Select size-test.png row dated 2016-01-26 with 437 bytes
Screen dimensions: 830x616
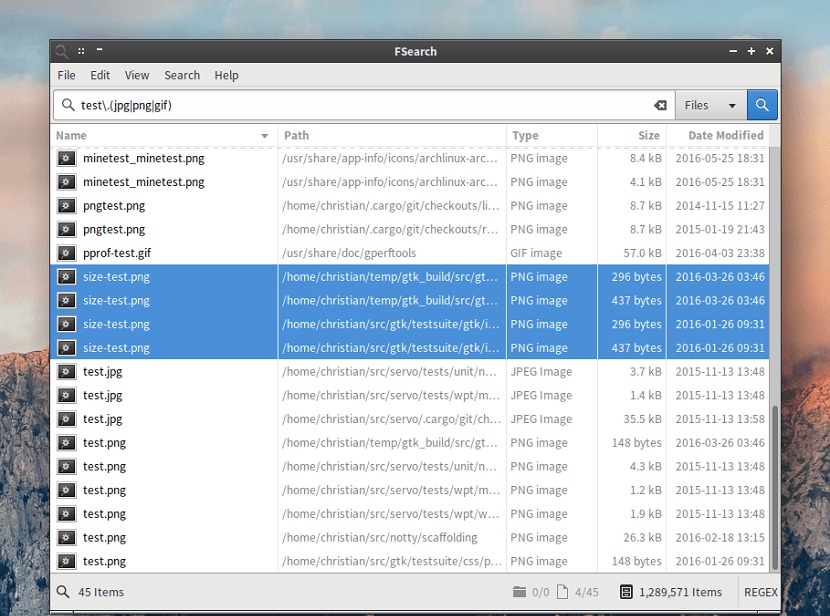(410, 348)
